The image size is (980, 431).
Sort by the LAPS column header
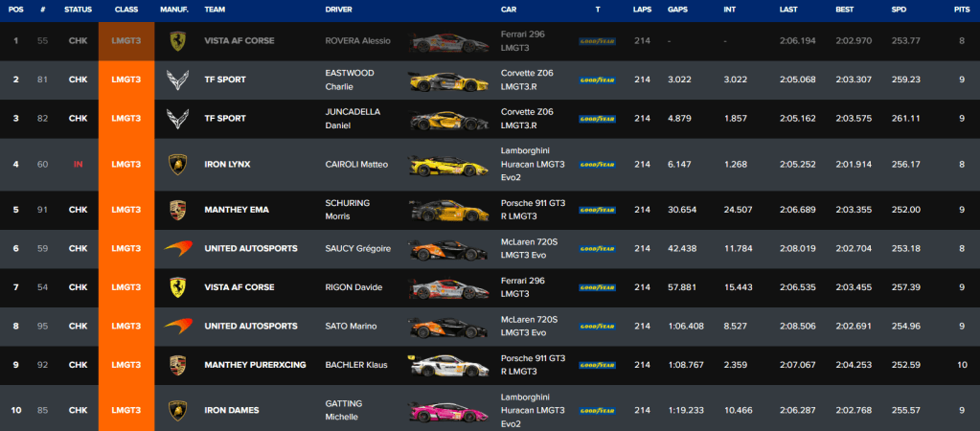tap(642, 10)
